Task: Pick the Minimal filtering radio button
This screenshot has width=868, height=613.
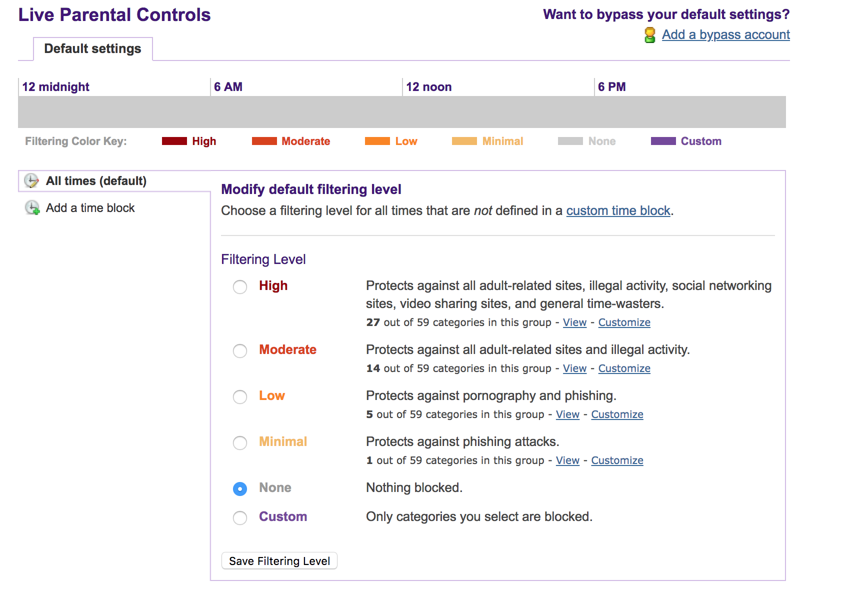Action: (240, 443)
